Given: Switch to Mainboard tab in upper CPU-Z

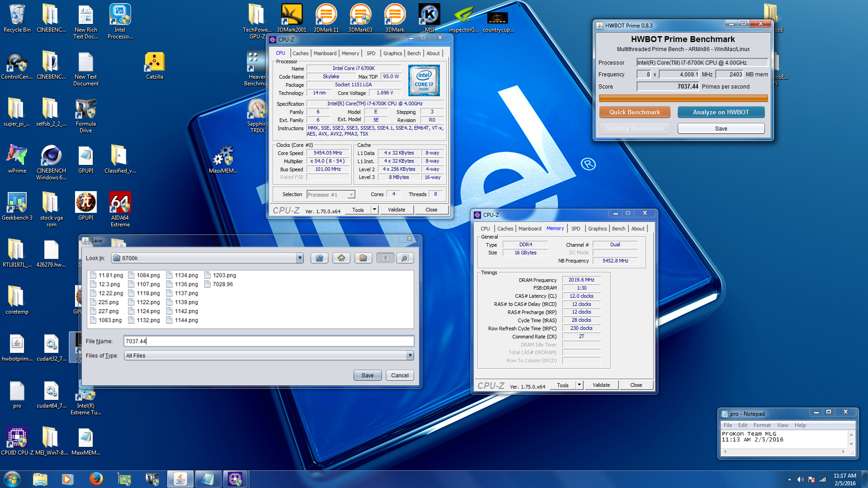Looking at the screenshot, I should coord(325,53).
